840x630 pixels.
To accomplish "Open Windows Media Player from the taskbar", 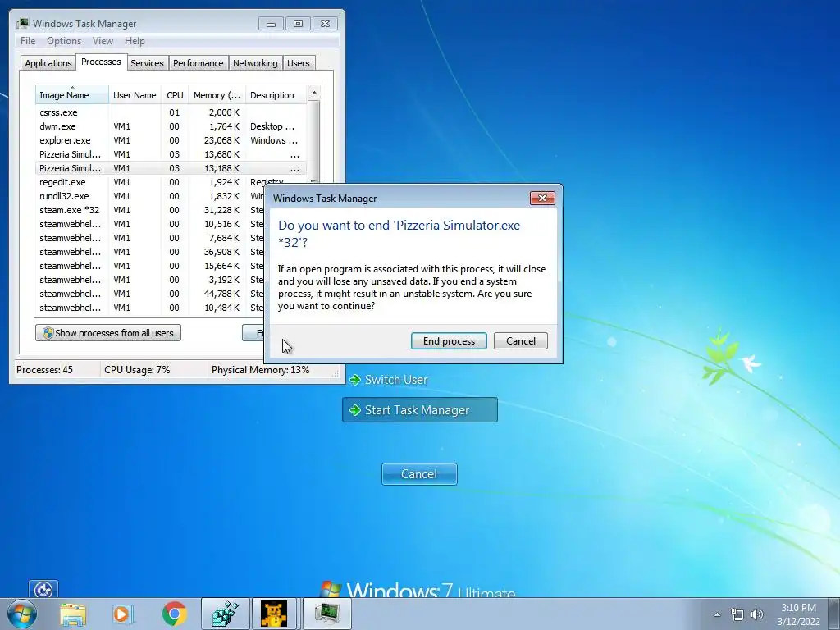I will 122,614.
